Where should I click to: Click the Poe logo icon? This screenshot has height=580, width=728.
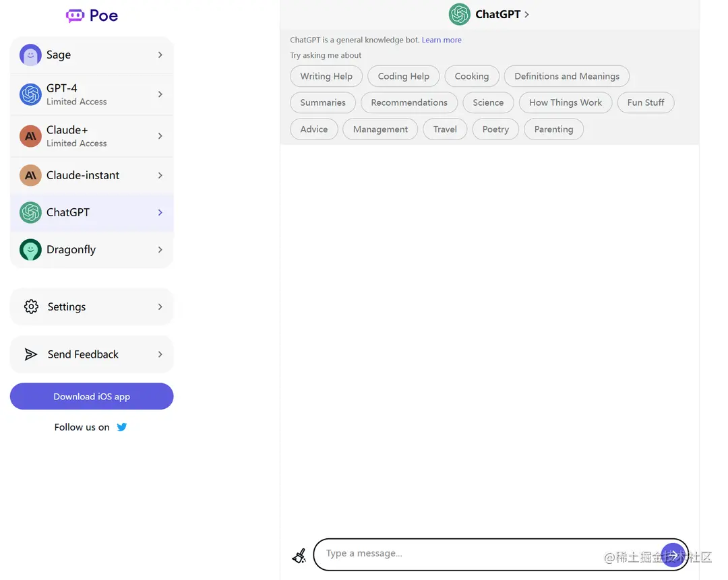tap(75, 15)
